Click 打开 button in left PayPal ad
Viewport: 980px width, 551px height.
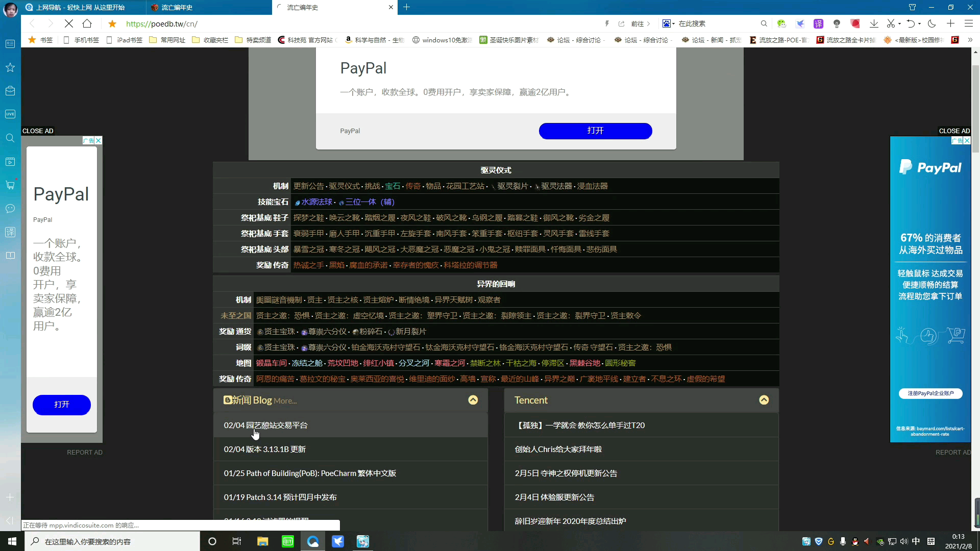click(62, 405)
